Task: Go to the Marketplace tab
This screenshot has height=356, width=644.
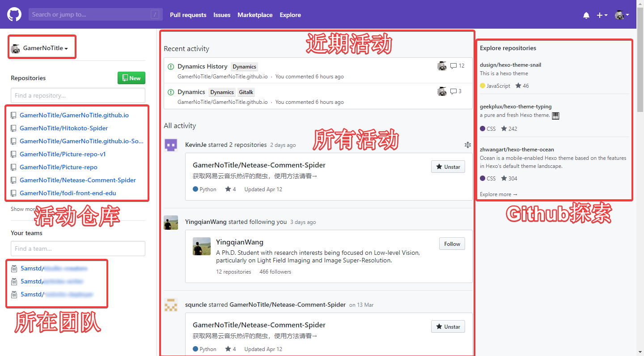Action: point(255,15)
